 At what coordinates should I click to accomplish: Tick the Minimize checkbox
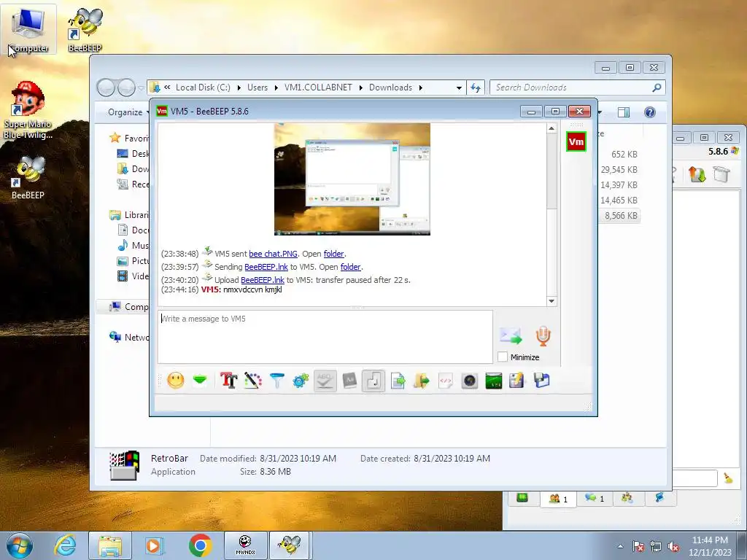point(502,357)
